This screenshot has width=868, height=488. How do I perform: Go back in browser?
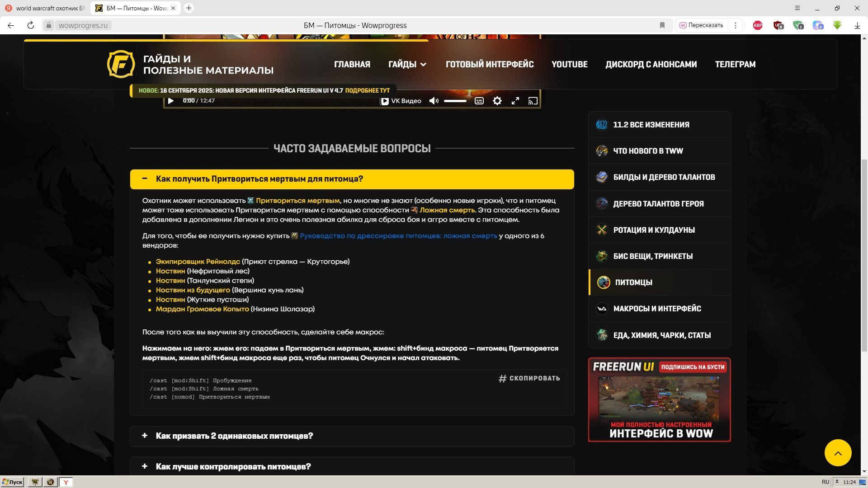11,25
